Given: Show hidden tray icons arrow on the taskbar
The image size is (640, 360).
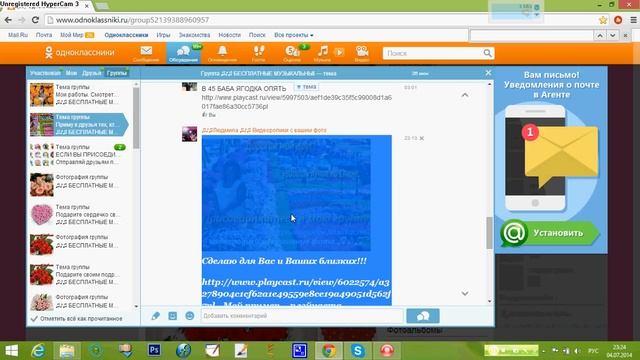Looking at the screenshot, I should (543, 351).
